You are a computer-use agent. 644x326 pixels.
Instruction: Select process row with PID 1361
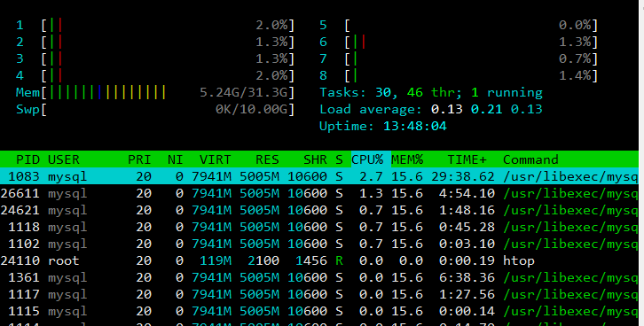[319, 277]
